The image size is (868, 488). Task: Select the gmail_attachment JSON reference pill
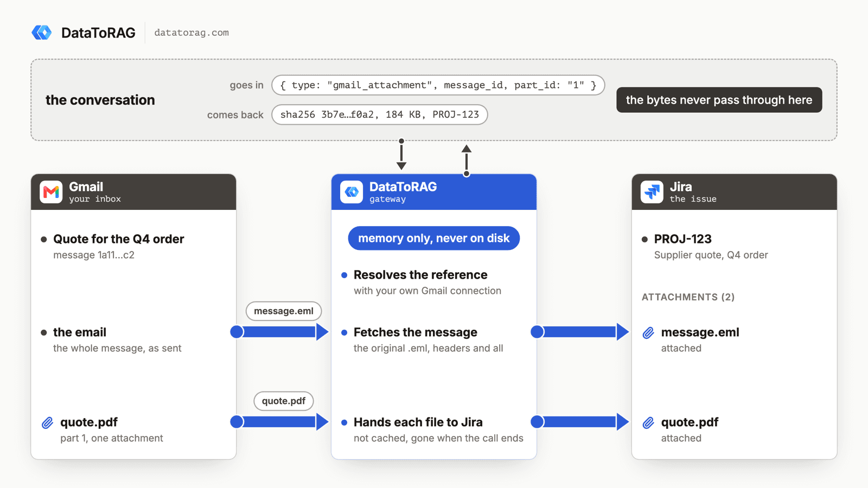(x=438, y=85)
